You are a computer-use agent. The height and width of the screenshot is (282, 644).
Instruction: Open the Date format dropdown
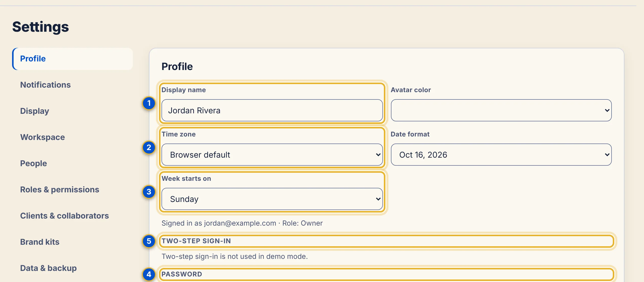pyautogui.click(x=501, y=155)
